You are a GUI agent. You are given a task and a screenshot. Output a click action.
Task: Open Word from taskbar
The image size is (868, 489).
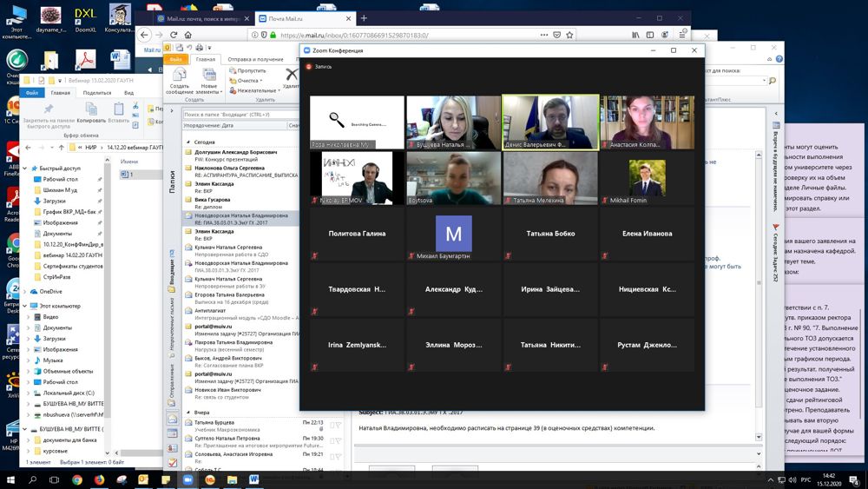254,480
